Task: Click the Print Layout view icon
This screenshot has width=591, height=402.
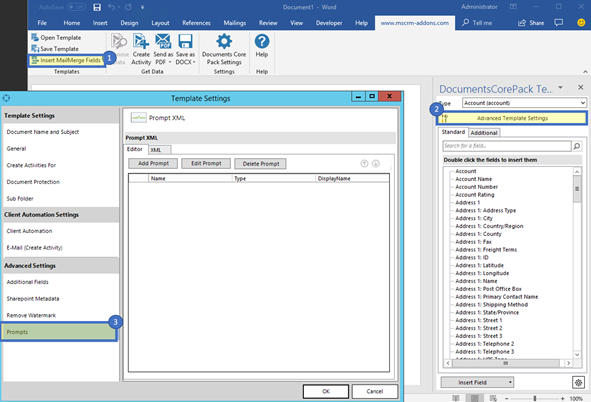Action: pos(475,399)
